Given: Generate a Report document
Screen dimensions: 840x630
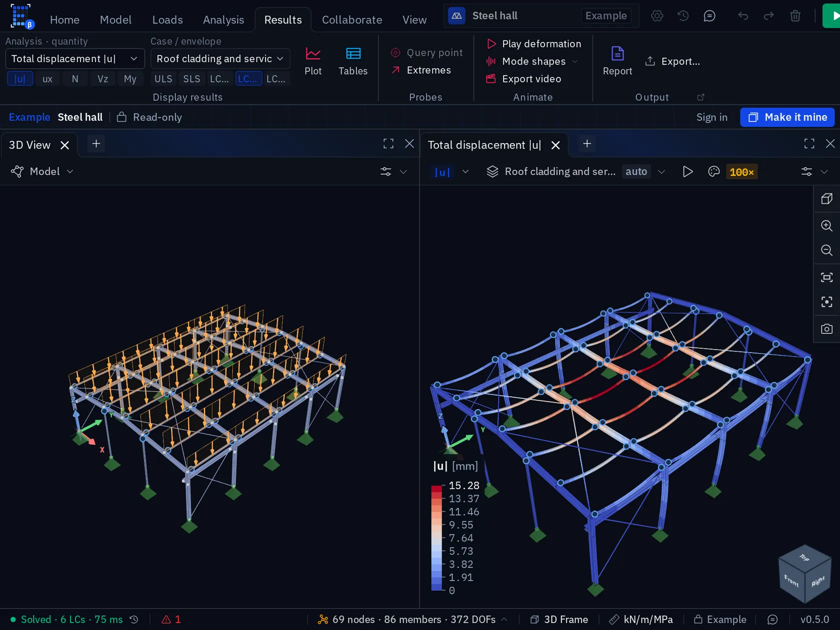Looking at the screenshot, I should (617, 61).
